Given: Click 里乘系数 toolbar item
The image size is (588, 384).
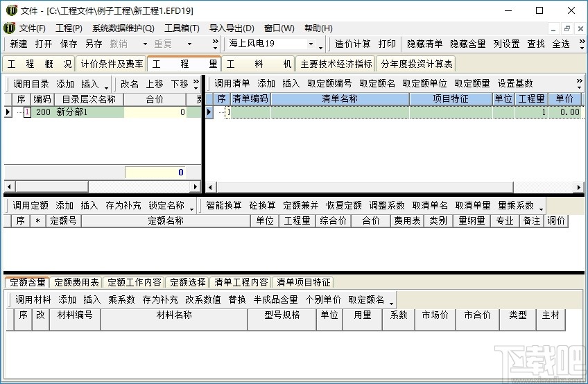Looking at the screenshot, I should pos(516,205).
